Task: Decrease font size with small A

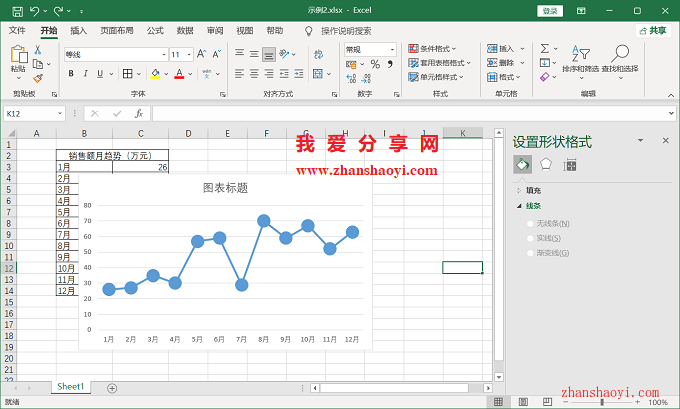Action: (x=216, y=54)
